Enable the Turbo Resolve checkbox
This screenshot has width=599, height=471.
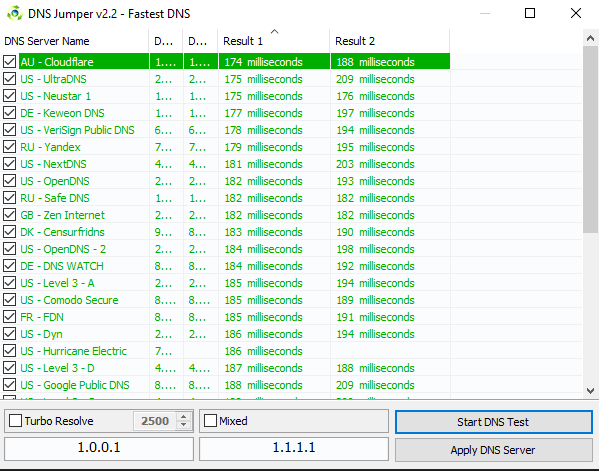(15, 421)
